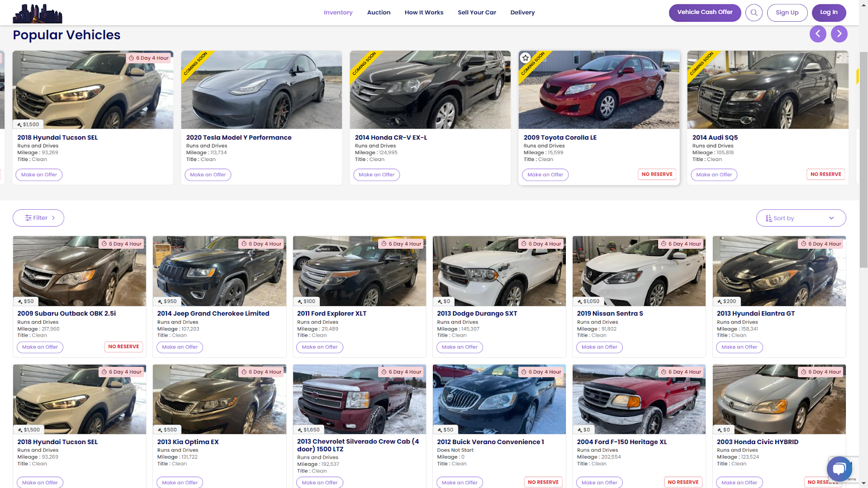
Task: Click the Vehicle Cash Offer button
Action: (704, 12)
